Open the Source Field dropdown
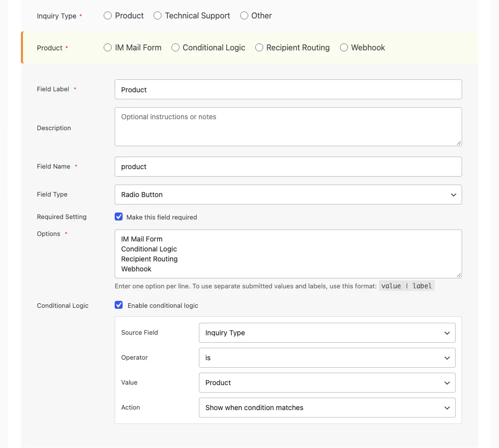This screenshot has height=448, width=499. (327, 333)
